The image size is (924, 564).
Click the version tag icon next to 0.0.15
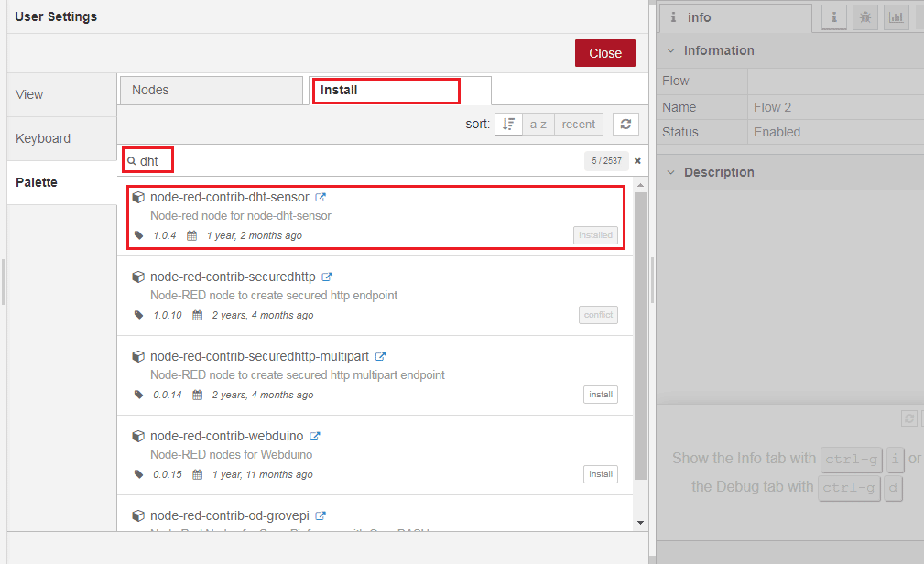pyautogui.click(x=138, y=474)
